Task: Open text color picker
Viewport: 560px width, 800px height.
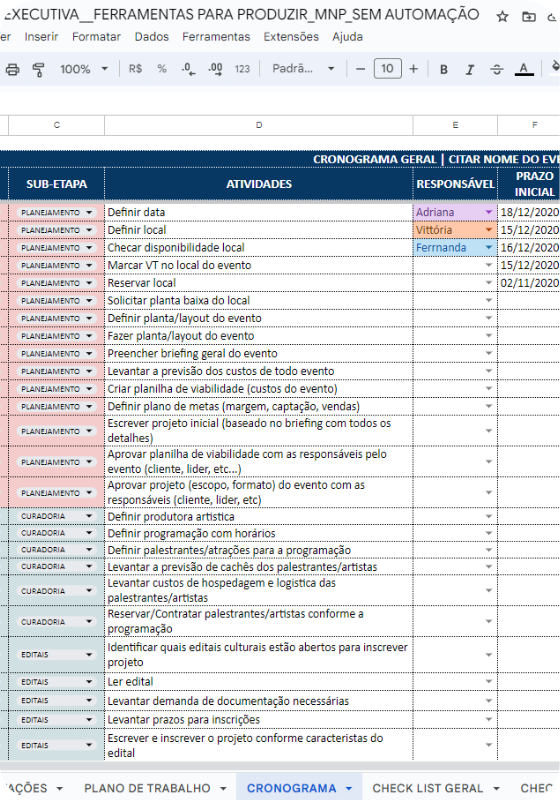Action: (524, 69)
